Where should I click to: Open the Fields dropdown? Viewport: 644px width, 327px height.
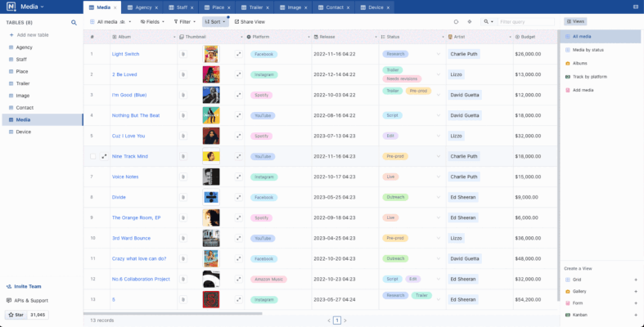pyautogui.click(x=151, y=21)
